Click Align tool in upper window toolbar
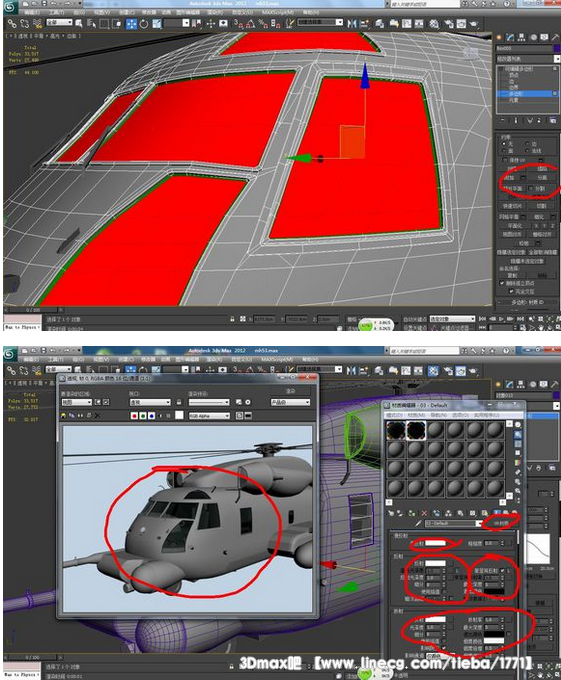The height and width of the screenshot is (680, 561). click(364, 23)
